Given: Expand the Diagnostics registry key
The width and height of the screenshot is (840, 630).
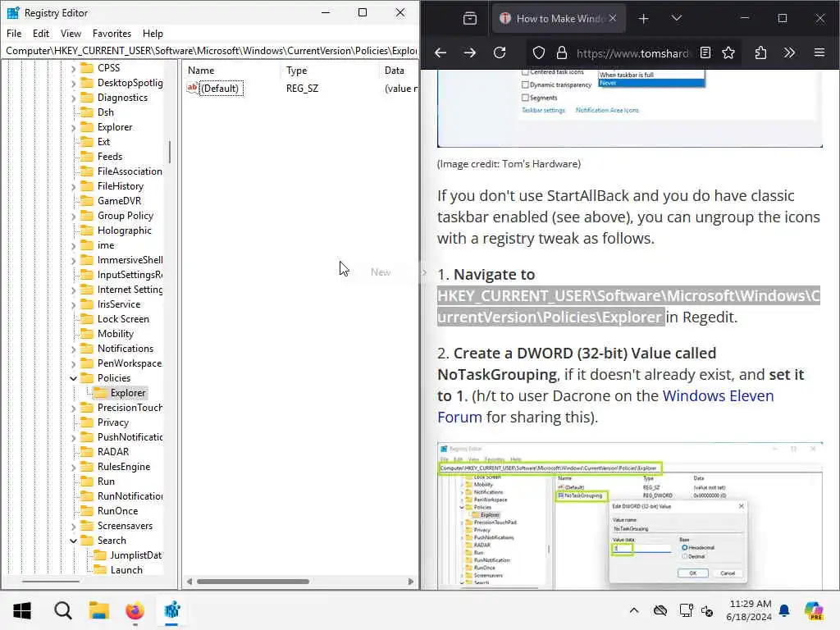Looking at the screenshot, I should click(73, 98).
